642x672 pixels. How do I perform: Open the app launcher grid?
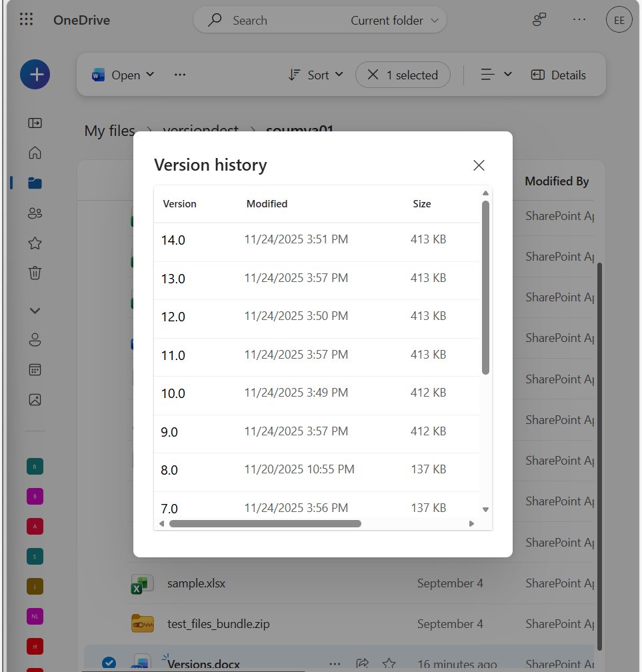click(26, 19)
